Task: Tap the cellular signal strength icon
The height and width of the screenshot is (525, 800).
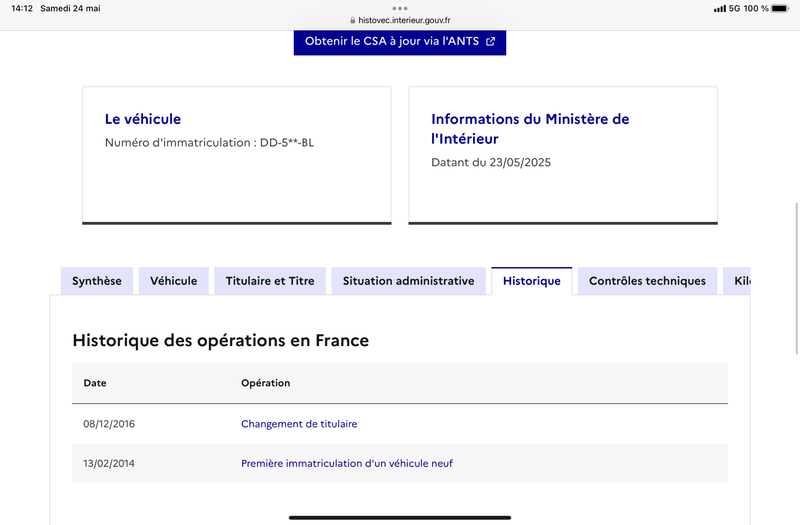Action: [720, 9]
